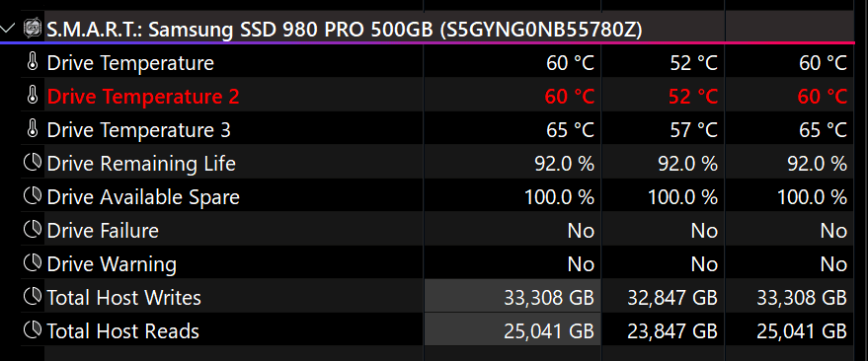Click thermometer icon beside Drive Temperature 3
The image size is (868, 361).
tap(33, 129)
